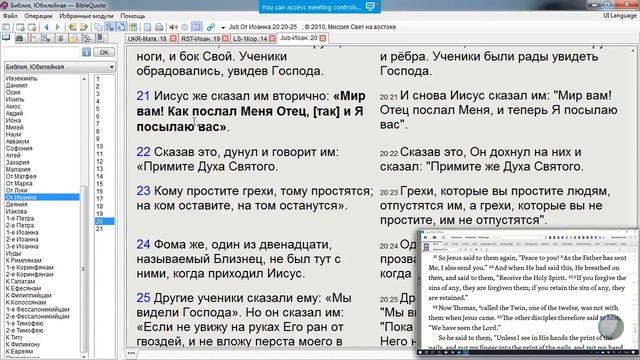The height and width of the screenshot is (360, 640).
Task: Select book От Матфея in list
Action: coord(21,176)
